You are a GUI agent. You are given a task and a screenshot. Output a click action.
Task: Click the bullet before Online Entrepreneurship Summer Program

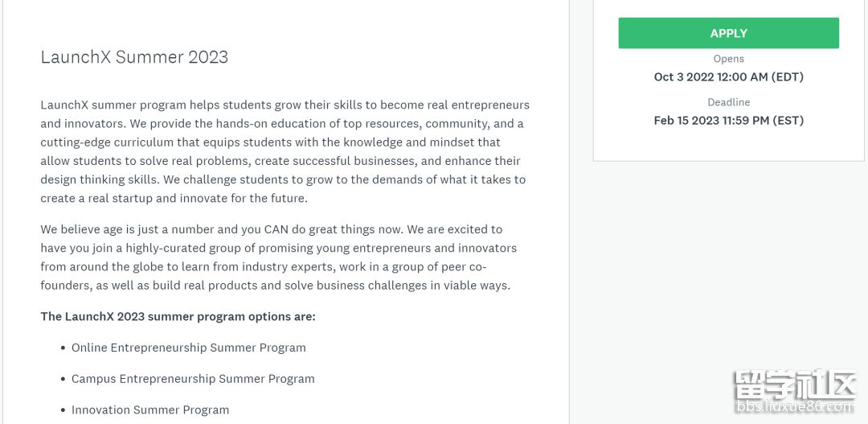[63, 348]
